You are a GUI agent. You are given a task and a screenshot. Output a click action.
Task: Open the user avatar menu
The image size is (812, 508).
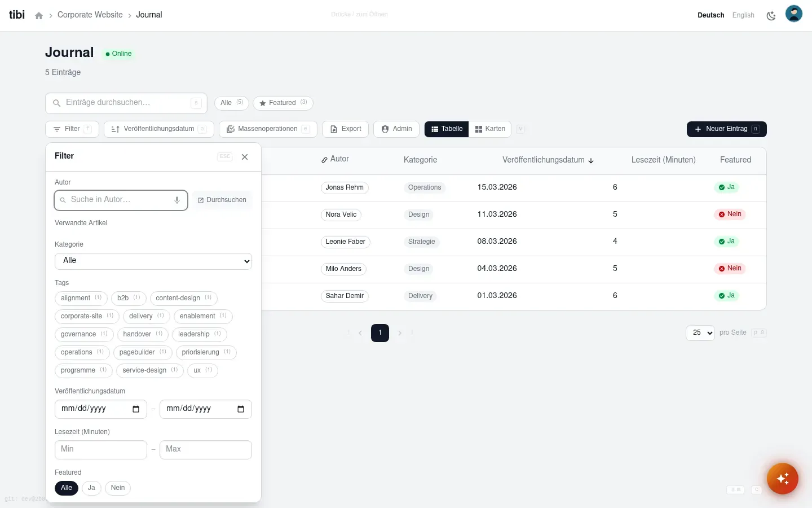[794, 14]
